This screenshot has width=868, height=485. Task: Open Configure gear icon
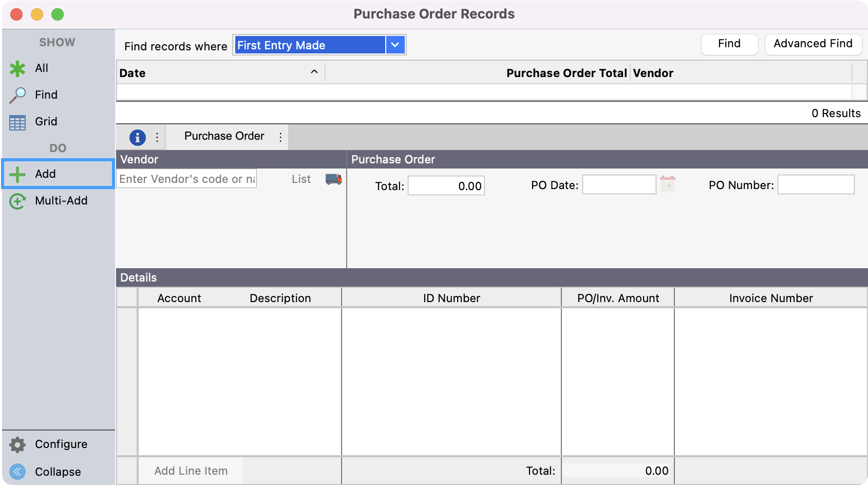tap(17, 444)
